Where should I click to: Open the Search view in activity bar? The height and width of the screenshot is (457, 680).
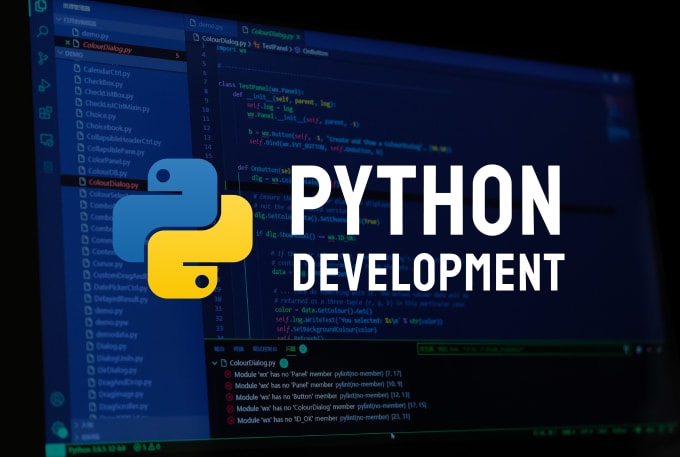[42, 32]
